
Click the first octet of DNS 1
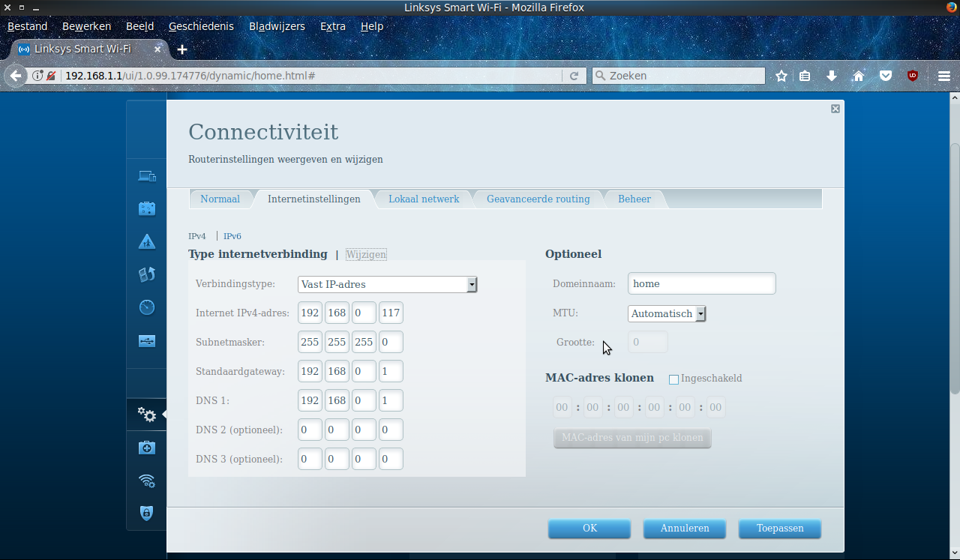[310, 400]
